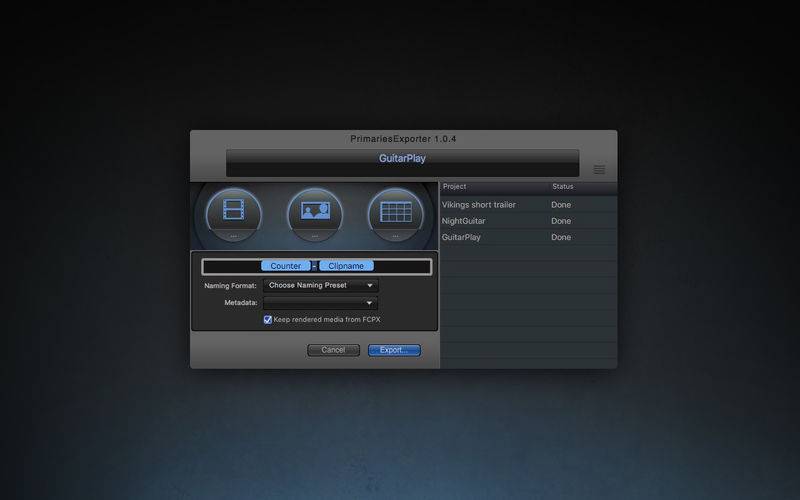Select the grid table export icon
The width and height of the screenshot is (800, 500).
click(395, 214)
